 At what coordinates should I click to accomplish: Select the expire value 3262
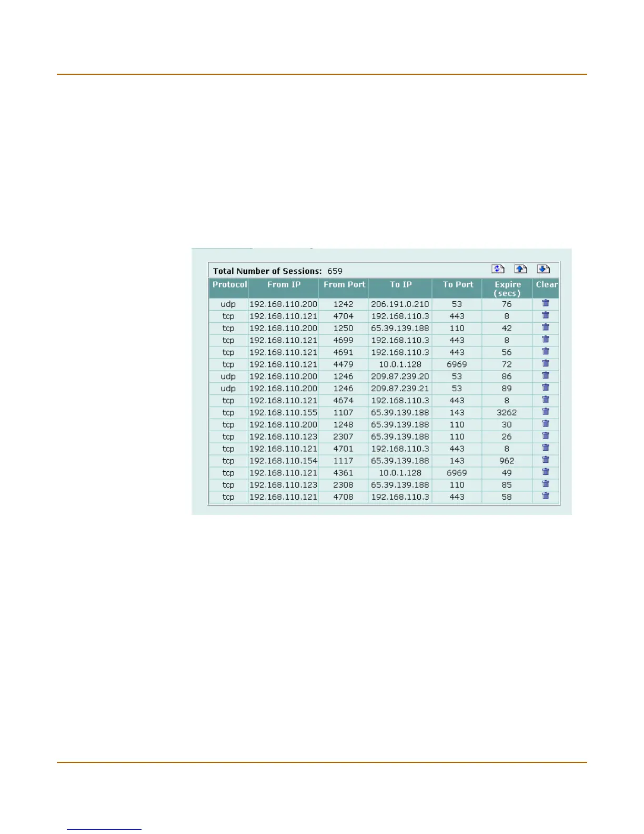tap(507, 413)
